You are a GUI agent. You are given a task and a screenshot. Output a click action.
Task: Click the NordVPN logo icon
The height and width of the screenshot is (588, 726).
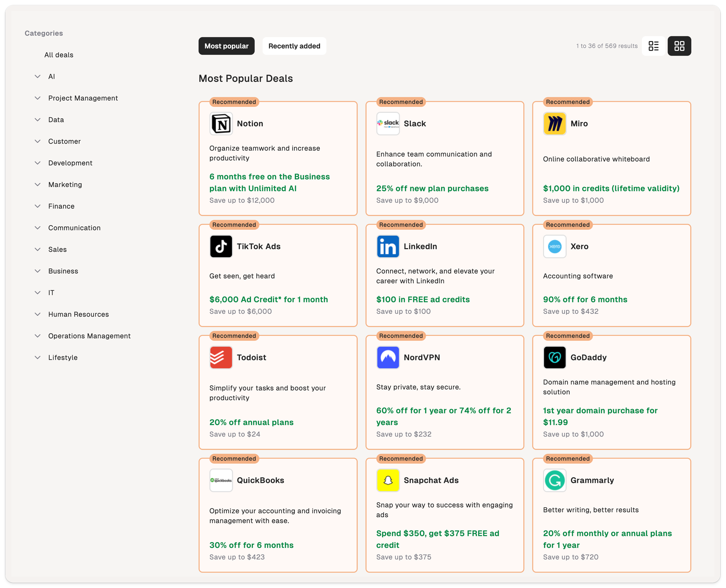pos(388,357)
